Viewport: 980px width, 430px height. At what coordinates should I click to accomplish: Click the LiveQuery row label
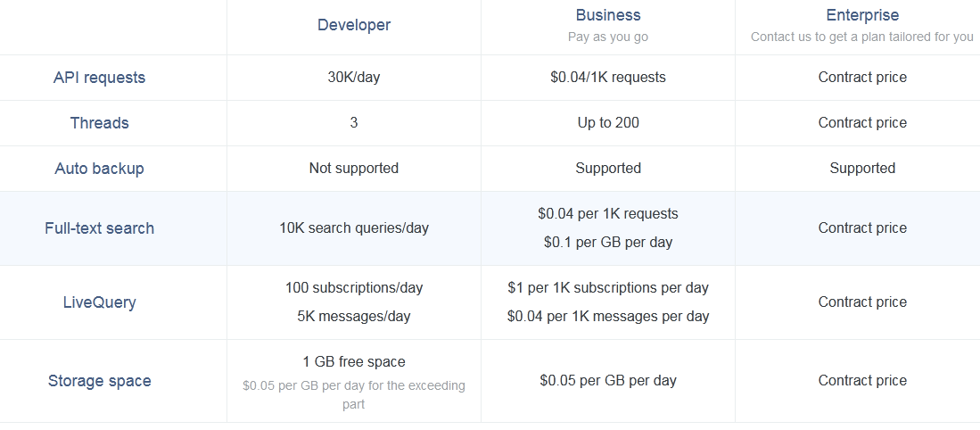tap(99, 302)
